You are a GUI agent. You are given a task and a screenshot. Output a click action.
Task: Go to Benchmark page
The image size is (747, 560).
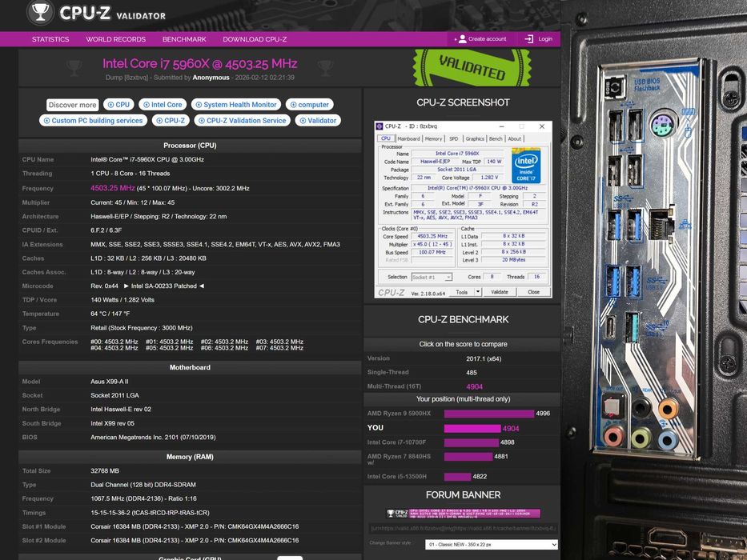point(184,39)
